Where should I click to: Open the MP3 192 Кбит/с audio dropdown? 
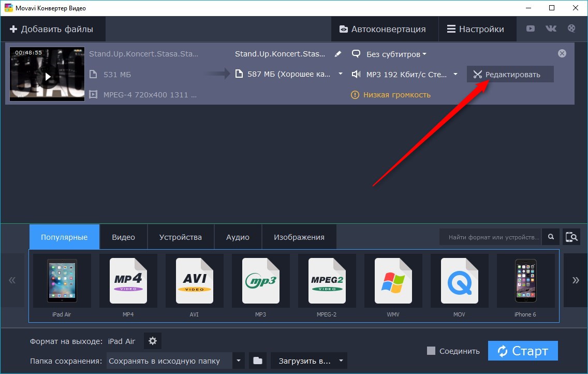406,74
